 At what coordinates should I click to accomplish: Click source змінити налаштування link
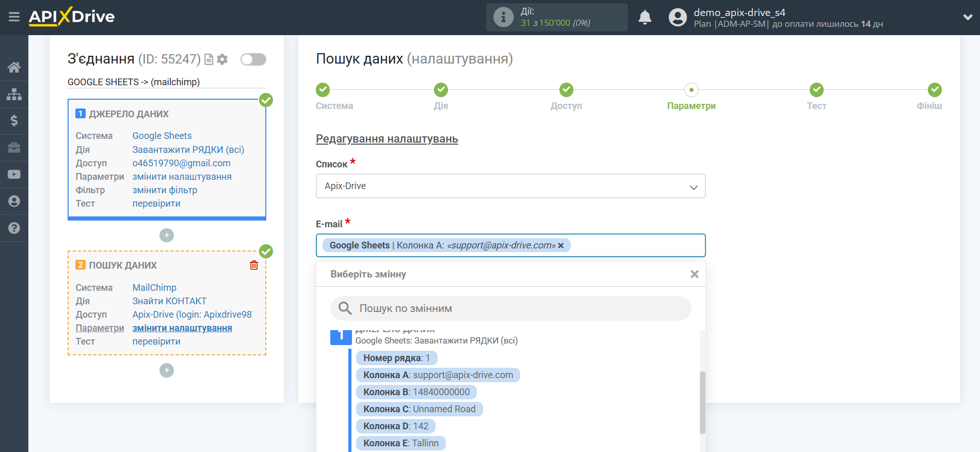(182, 177)
